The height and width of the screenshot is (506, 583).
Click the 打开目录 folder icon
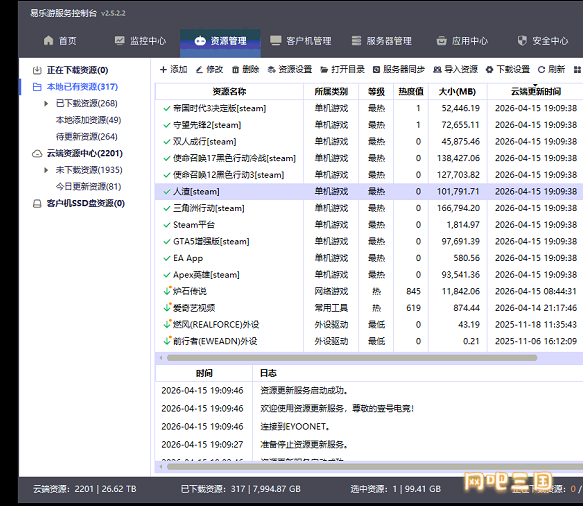pos(324,70)
